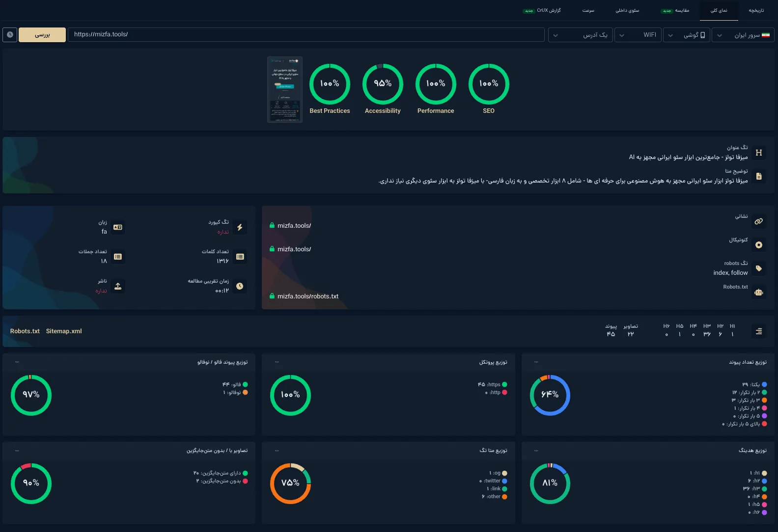Click the headings outline icon beside H1
778x532 pixels.
coord(759,331)
